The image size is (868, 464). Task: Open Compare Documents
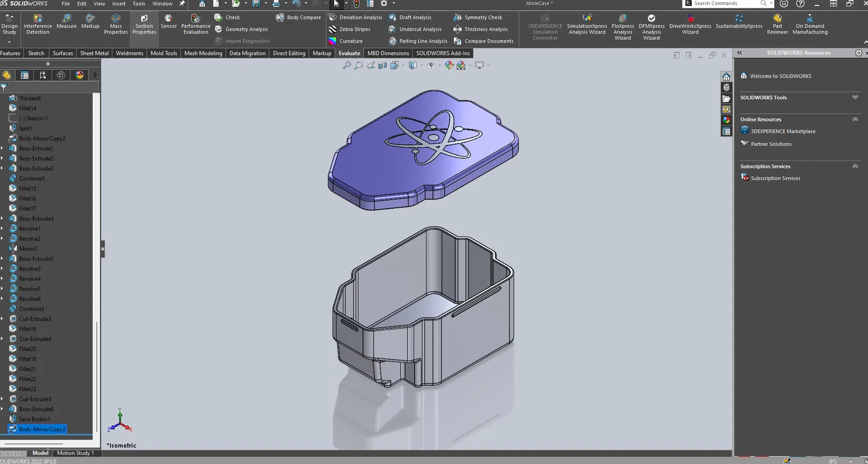(x=483, y=41)
